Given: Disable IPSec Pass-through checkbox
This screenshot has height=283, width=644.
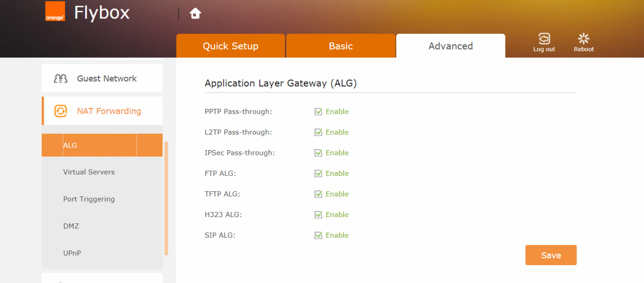Looking at the screenshot, I should [319, 153].
